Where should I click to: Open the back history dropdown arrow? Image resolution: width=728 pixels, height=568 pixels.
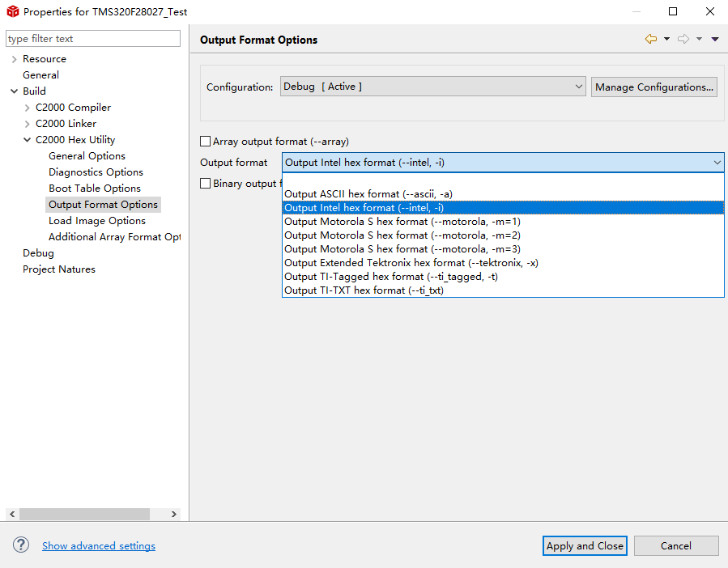pyautogui.click(x=666, y=39)
